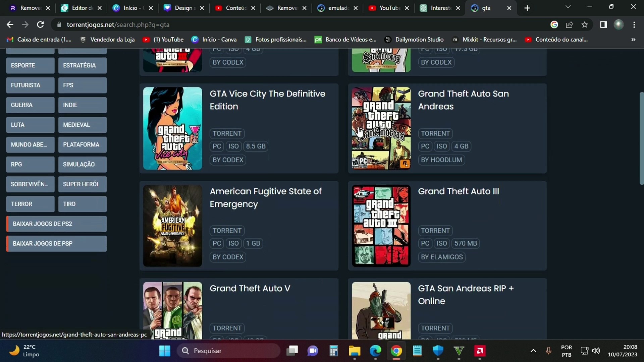Open the Canva bookmark in the bookmarks bar
Image resolution: width=644 pixels, height=362 pixels.
click(x=214, y=39)
